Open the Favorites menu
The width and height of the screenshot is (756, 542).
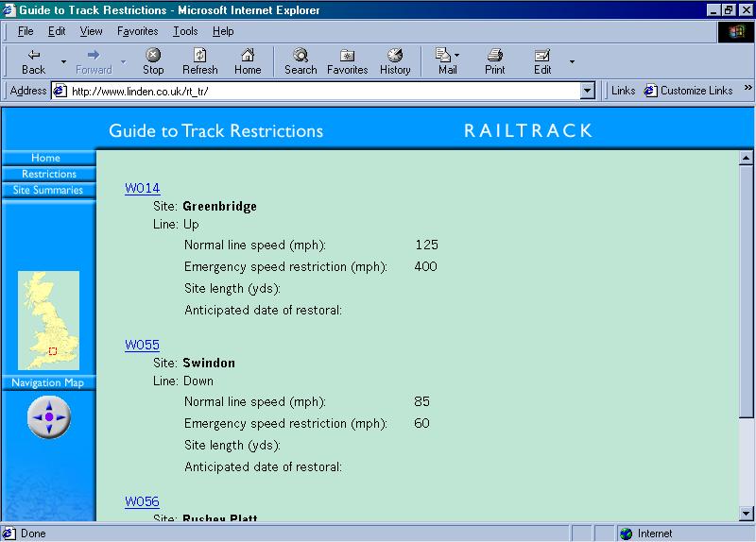[x=137, y=31]
